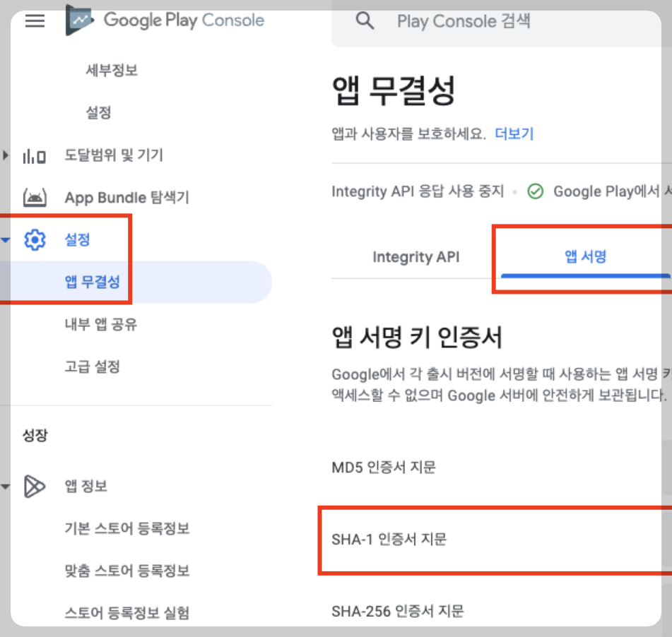The image size is (672, 637).
Task: Open 내부 앱 공유 sidebar item
Action: click(x=101, y=324)
